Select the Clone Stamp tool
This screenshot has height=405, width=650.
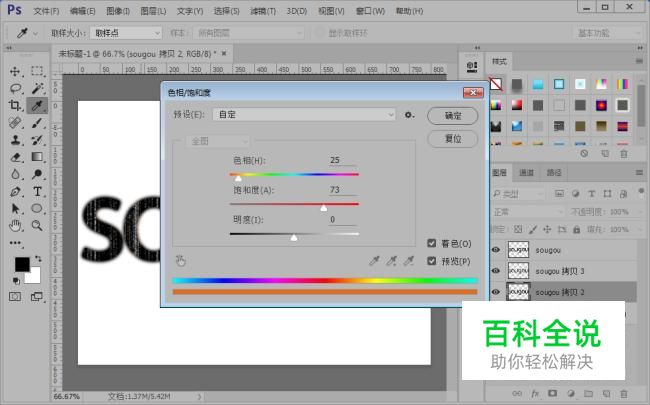15,140
